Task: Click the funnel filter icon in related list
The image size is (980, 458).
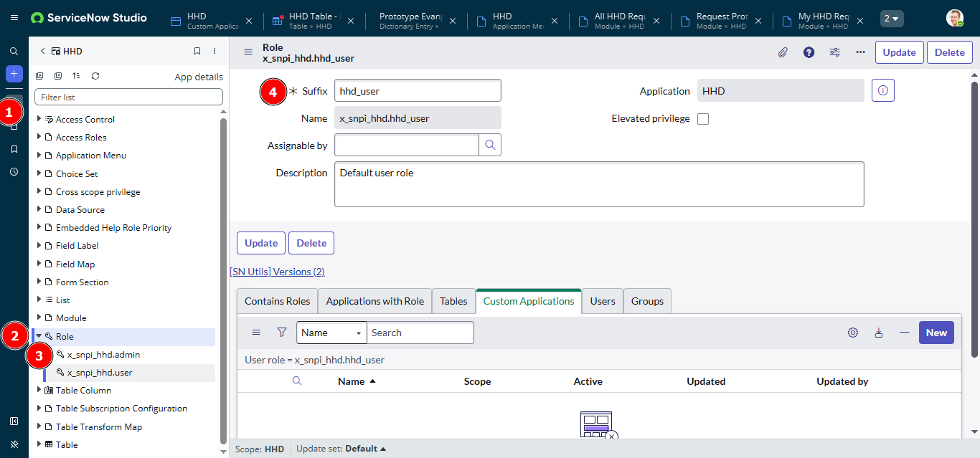Action: point(282,333)
